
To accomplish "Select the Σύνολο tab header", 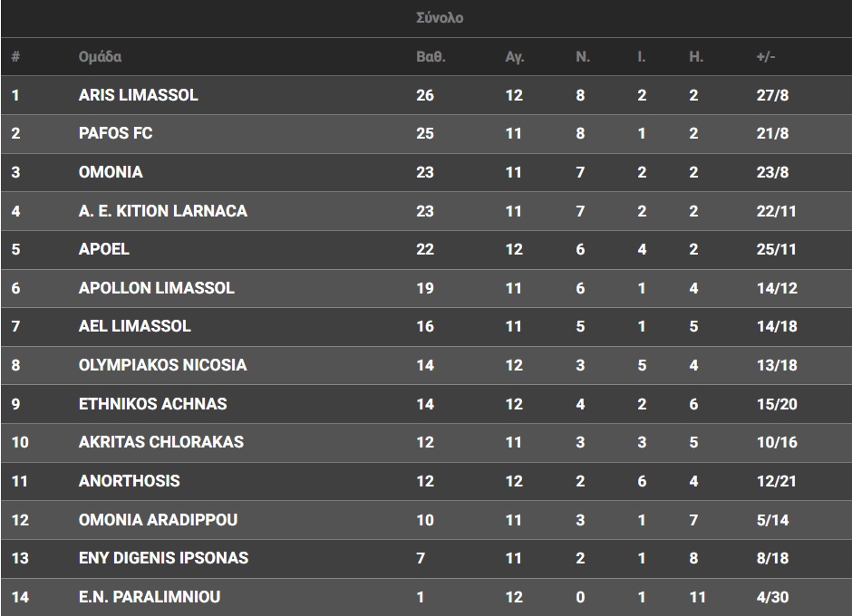I will pos(439,18).
